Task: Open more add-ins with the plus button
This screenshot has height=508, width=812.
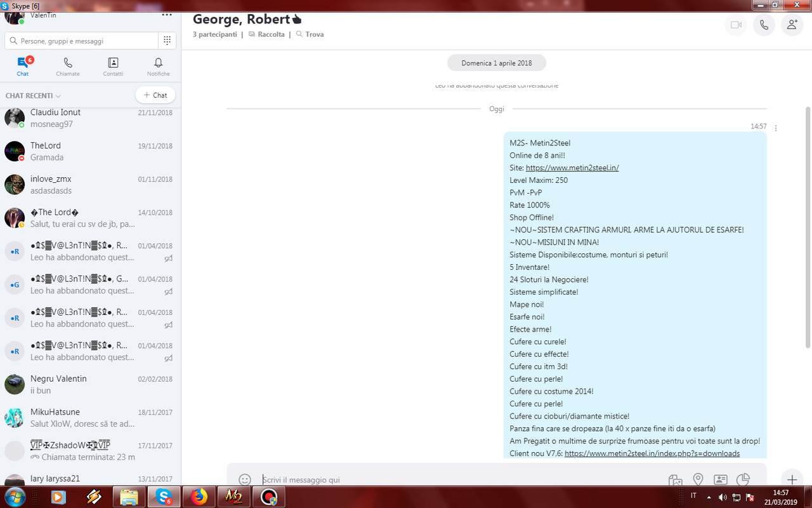Action: tap(792, 479)
